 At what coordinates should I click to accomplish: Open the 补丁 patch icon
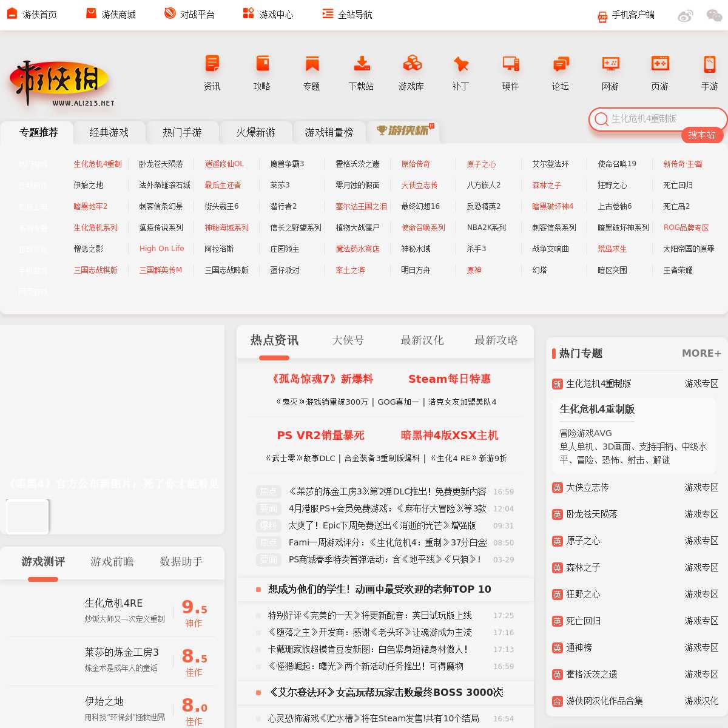461,64
